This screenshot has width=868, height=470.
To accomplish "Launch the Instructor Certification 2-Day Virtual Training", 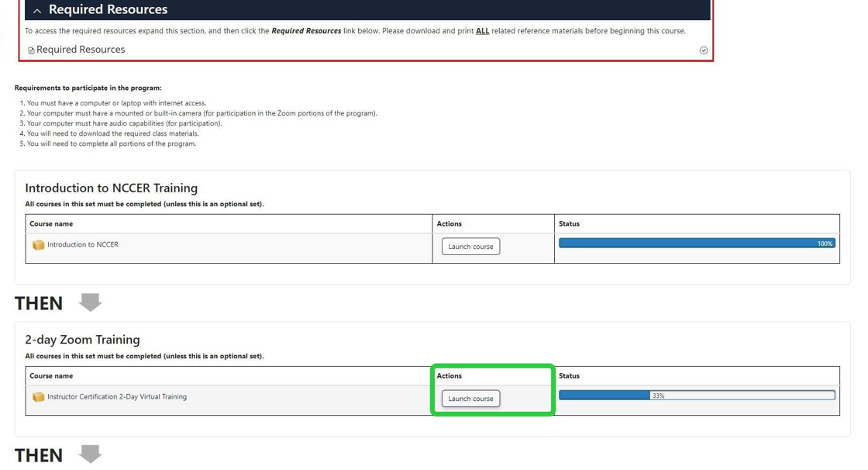I will point(470,399).
